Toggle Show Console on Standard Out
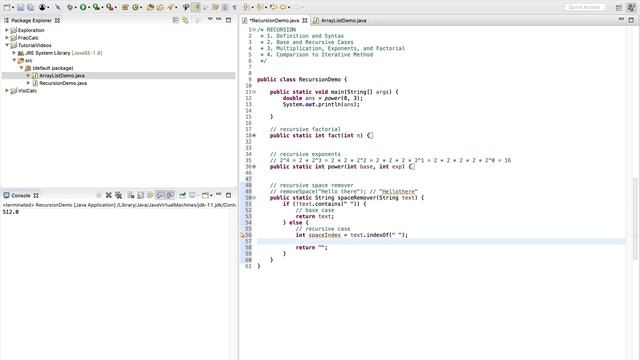640x360 pixels. click(160, 195)
